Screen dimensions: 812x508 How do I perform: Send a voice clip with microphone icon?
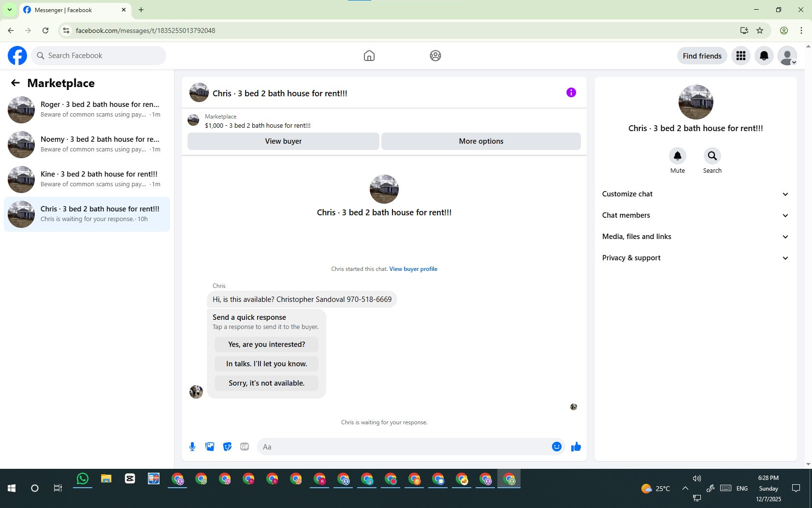click(192, 447)
